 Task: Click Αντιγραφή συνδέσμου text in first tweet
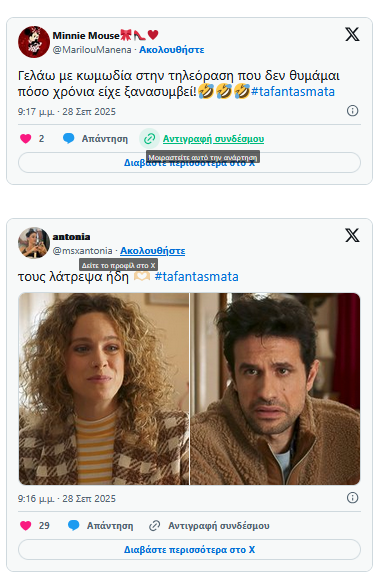coord(213,139)
